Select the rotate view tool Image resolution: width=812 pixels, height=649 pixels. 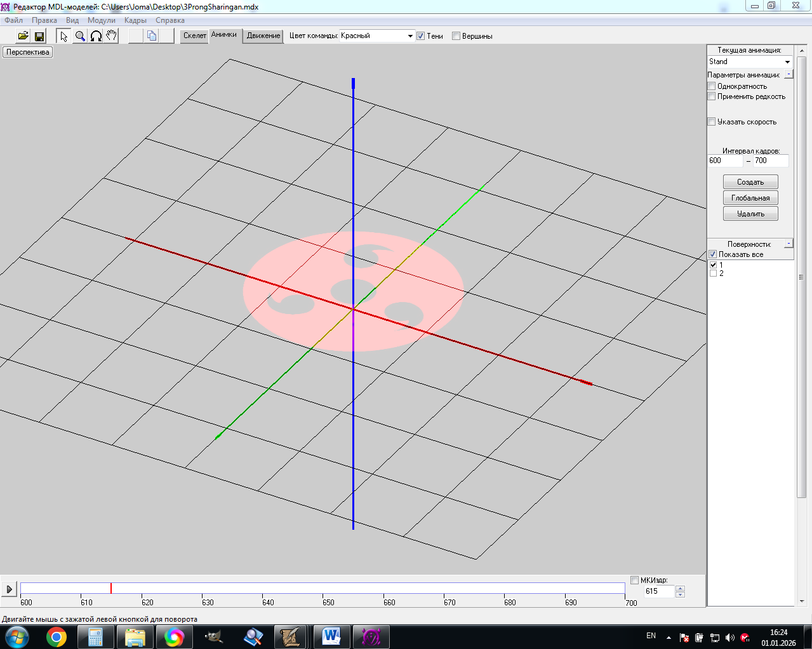tap(96, 36)
